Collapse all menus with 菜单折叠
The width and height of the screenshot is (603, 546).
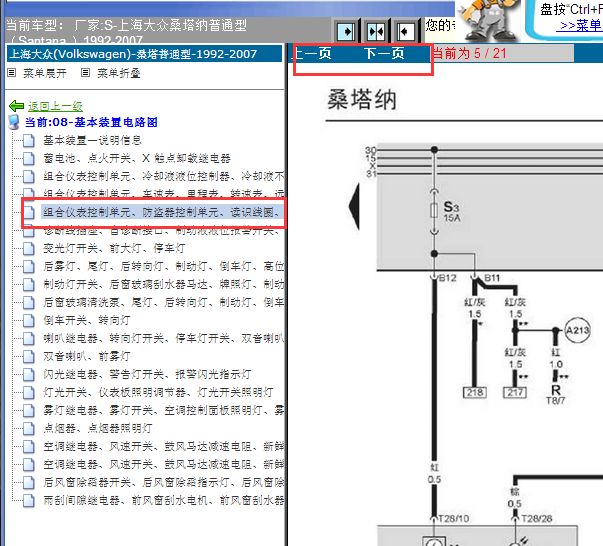click(118, 73)
